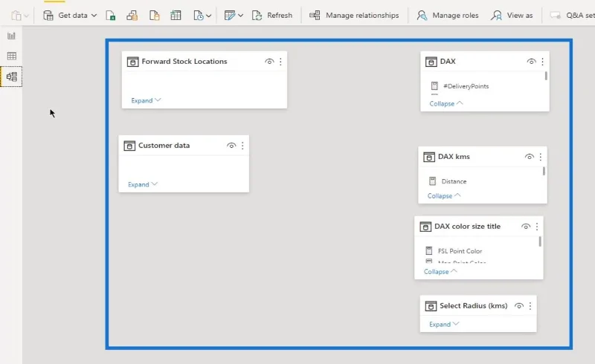
Task: Toggle visibility of Forward Stock Locations table
Action: 269,62
